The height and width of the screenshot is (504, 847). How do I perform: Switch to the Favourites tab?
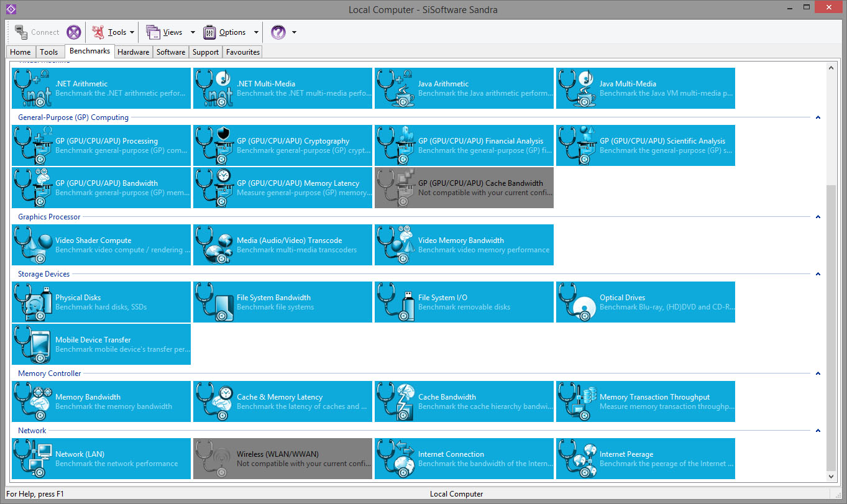pos(243,52)
